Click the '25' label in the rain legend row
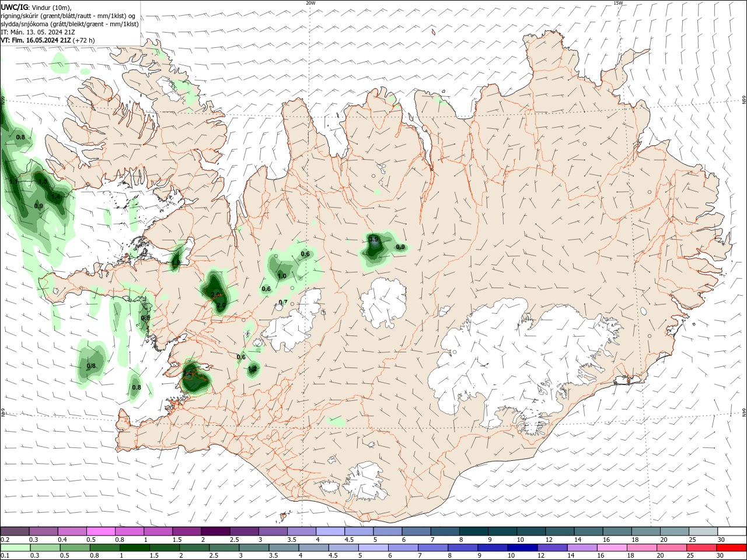 [690, 556]
